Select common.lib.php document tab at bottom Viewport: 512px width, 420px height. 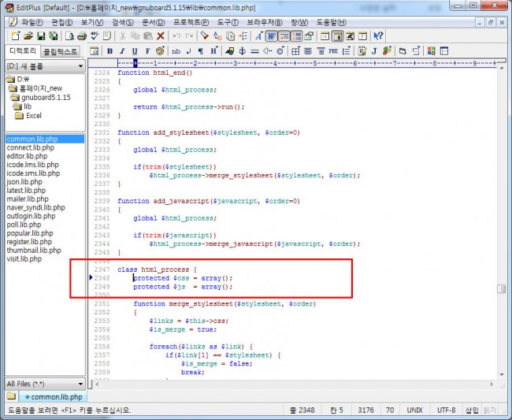coord(54,397)
